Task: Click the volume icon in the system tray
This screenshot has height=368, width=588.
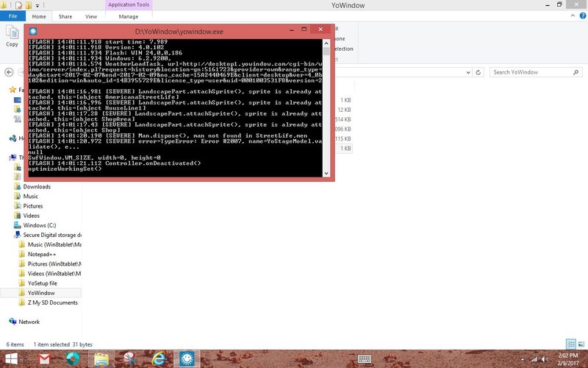Action: (x=545, y=359)
